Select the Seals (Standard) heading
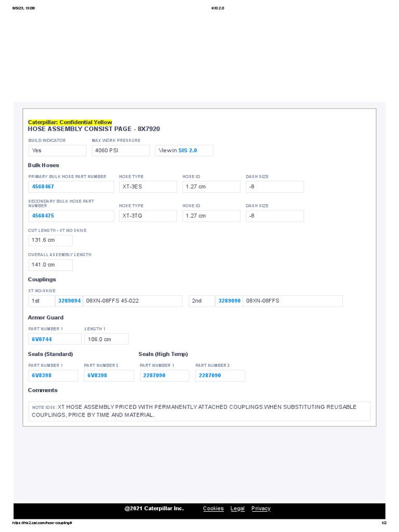The width and height of the screenshot is (399, 532). point(50,354)
